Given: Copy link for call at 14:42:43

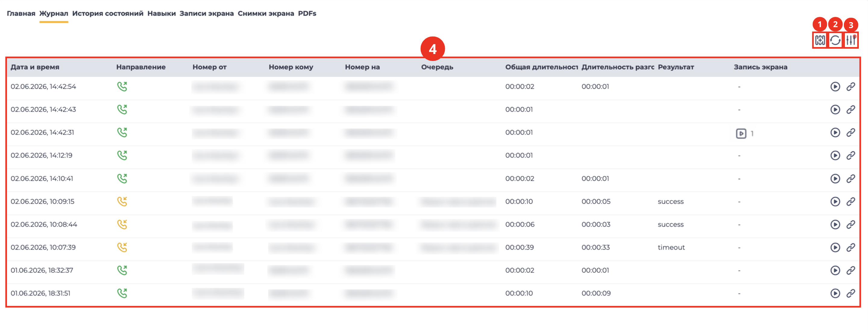Looking at the screenshot, I should 851,110.
